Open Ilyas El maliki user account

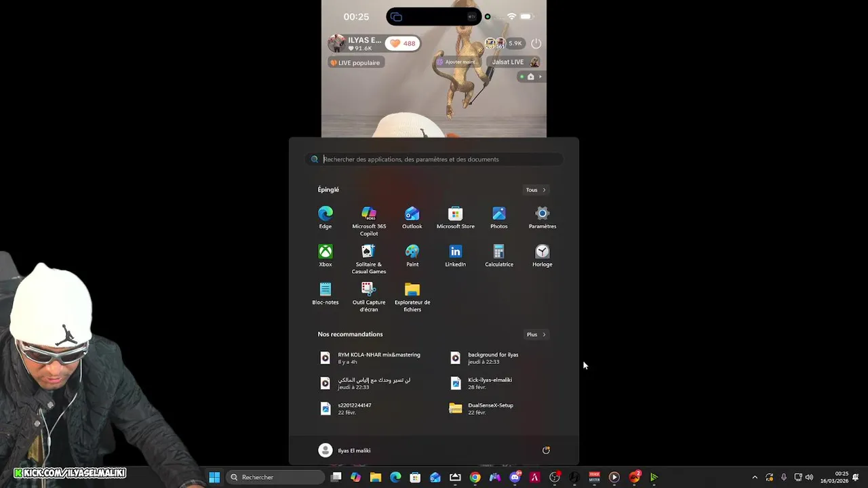coord(344,450)
